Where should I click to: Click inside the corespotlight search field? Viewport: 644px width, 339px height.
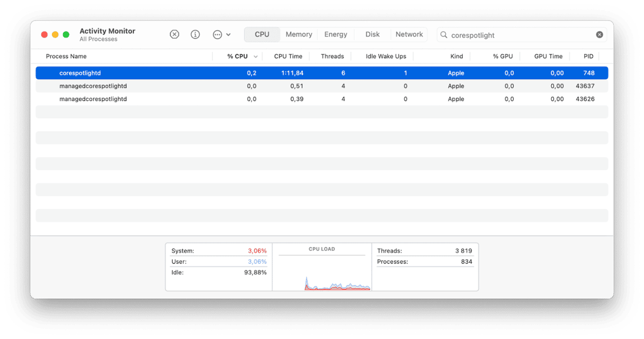[519, 35]
